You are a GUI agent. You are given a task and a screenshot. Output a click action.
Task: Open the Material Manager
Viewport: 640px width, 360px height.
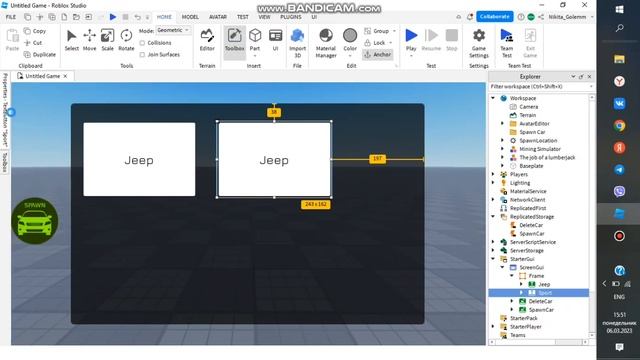[x=326, y=43]
